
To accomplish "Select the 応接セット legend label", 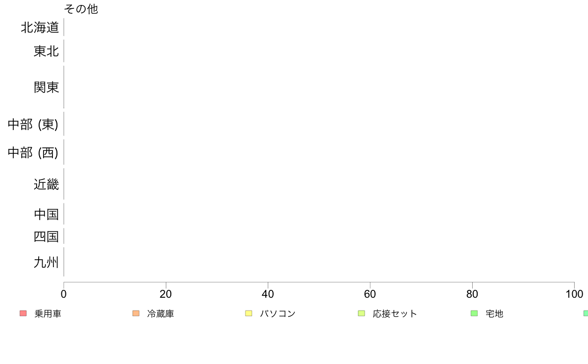I will click(x=395, y=314).
